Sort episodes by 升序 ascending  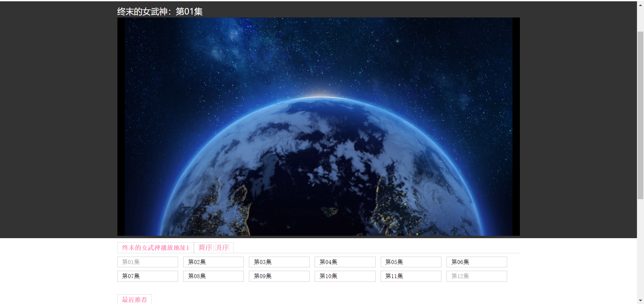[x=222, y=248]
